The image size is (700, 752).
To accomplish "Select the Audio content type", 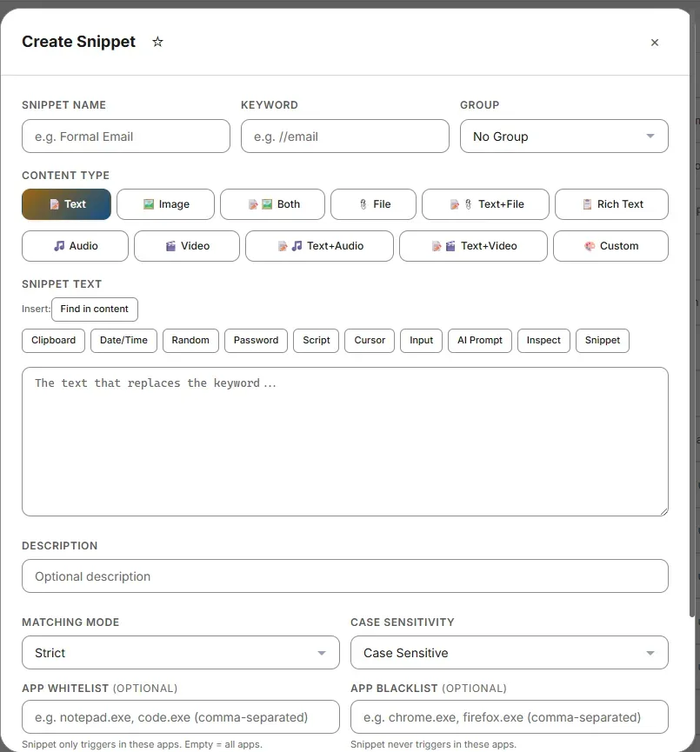I will click(76, 246).
